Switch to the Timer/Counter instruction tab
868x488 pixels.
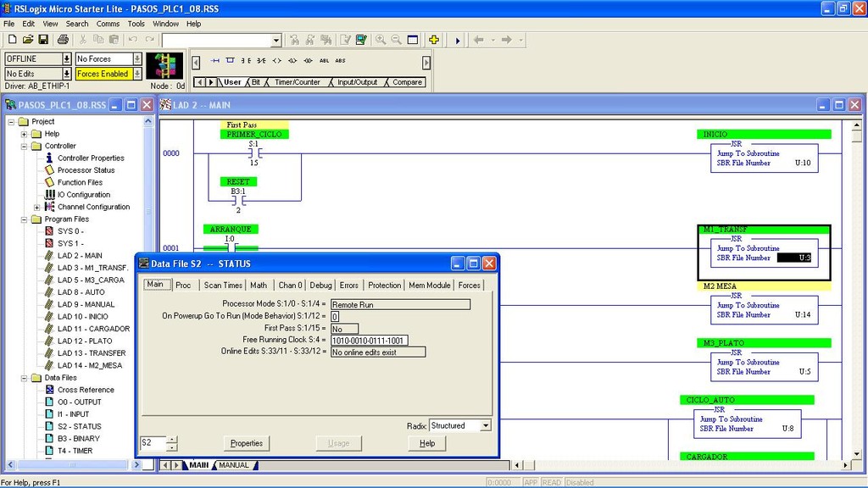[297, 82]
